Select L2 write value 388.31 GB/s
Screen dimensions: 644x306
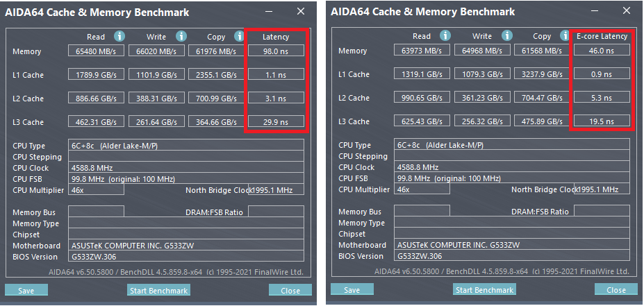(156, 98)
